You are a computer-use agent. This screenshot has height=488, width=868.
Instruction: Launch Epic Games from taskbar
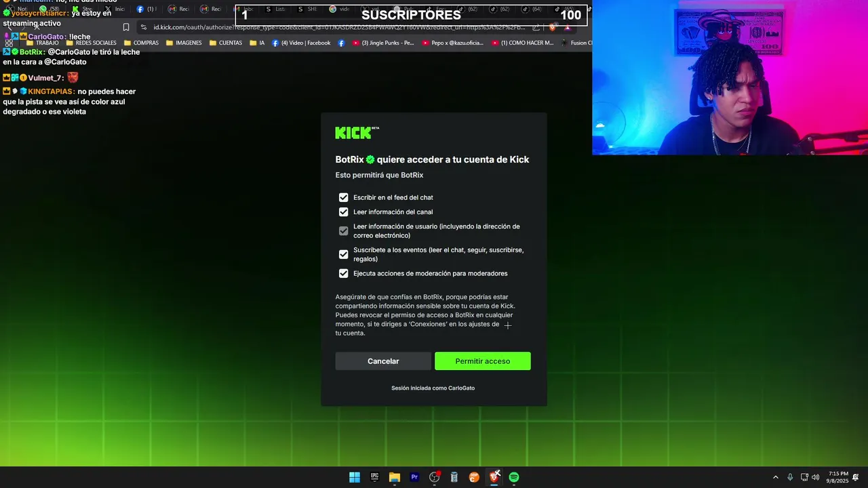(374, 477)
